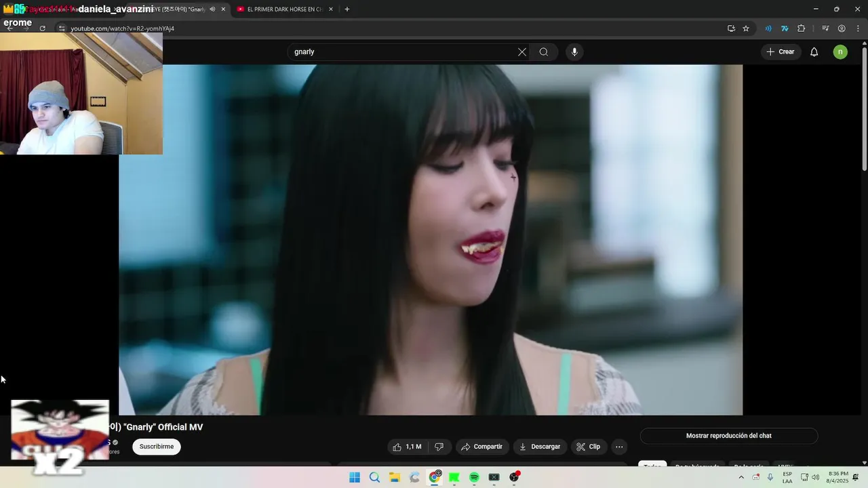
Task: Install app icon in address bar
Action: tap(731, 28)
